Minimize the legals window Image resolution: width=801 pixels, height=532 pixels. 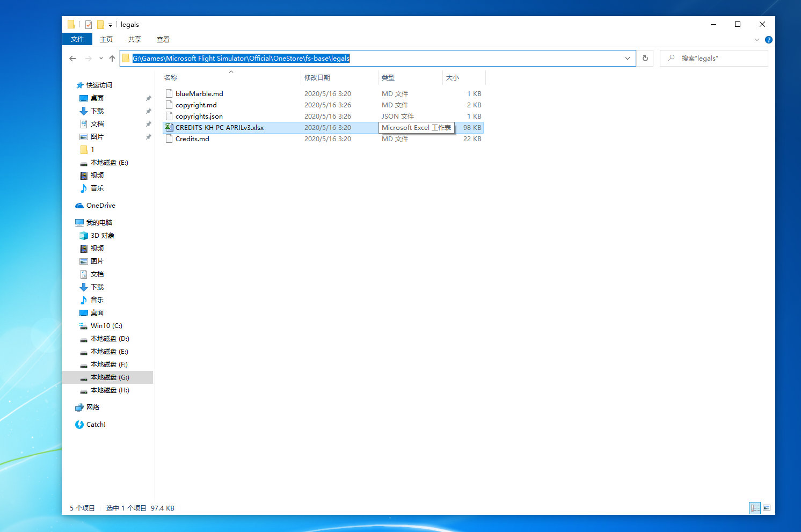tap(713, 24)
